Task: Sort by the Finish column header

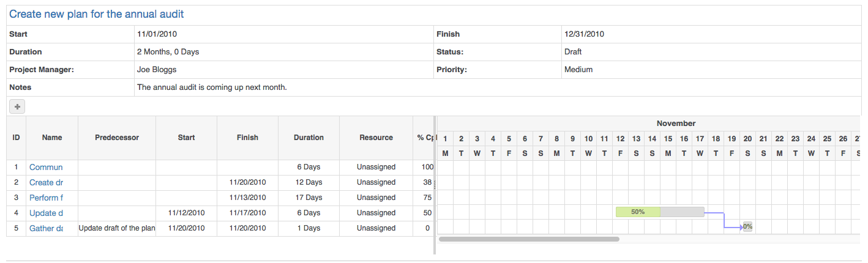Action: coord(248,138)
